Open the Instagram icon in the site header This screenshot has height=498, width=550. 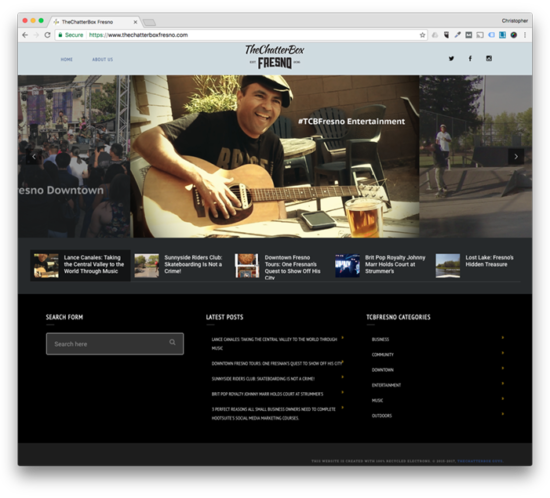click(489, 59)
